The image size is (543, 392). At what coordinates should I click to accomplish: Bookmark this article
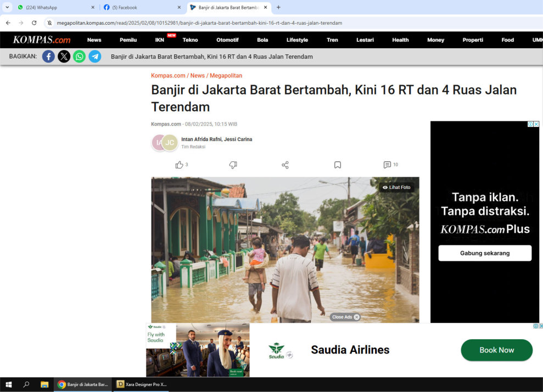point(338,165)
